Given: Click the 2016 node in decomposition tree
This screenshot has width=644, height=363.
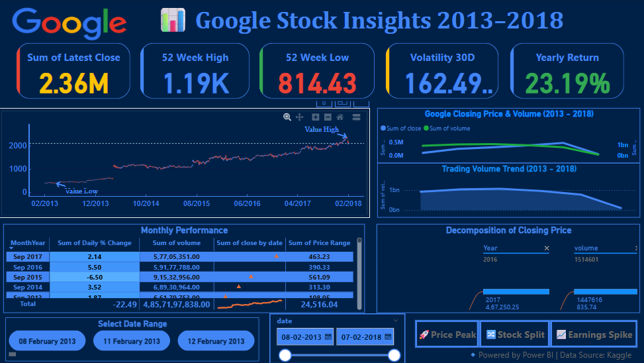Looking at the screenshot, I should coord(490,260).
